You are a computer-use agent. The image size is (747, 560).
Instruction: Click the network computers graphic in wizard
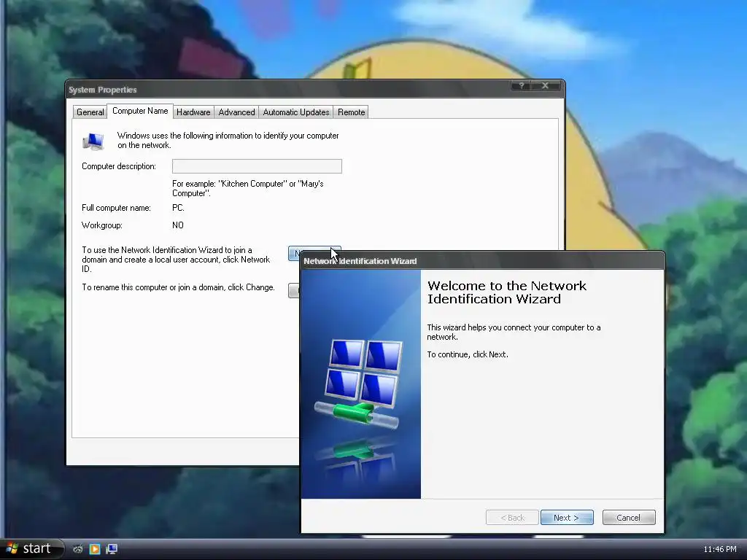point(360,384)
